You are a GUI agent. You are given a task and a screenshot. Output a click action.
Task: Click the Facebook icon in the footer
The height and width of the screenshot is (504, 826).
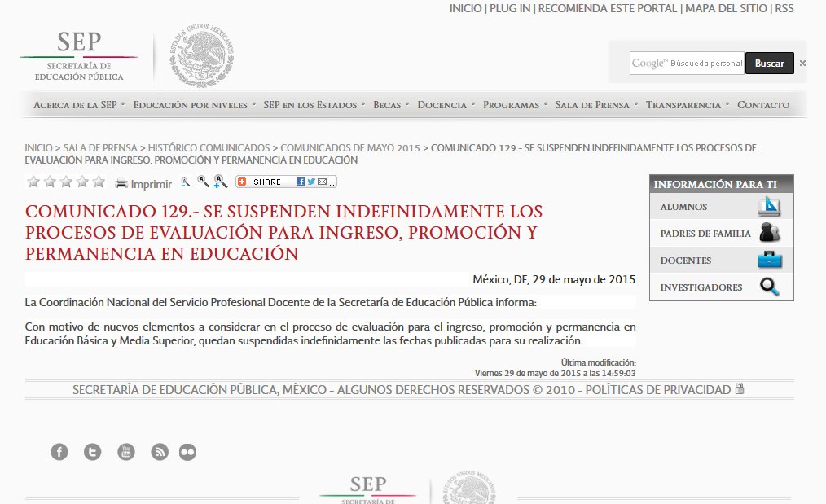coord(59,452)
